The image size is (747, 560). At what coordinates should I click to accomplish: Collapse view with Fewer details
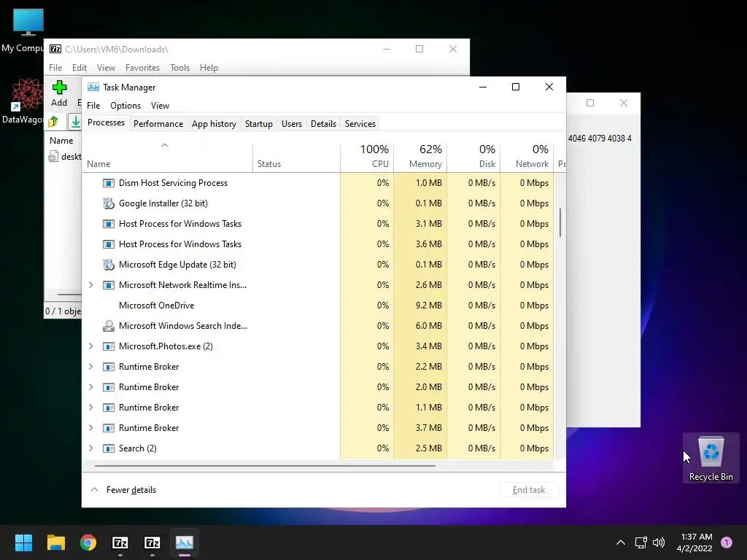[x=123, y=490]
